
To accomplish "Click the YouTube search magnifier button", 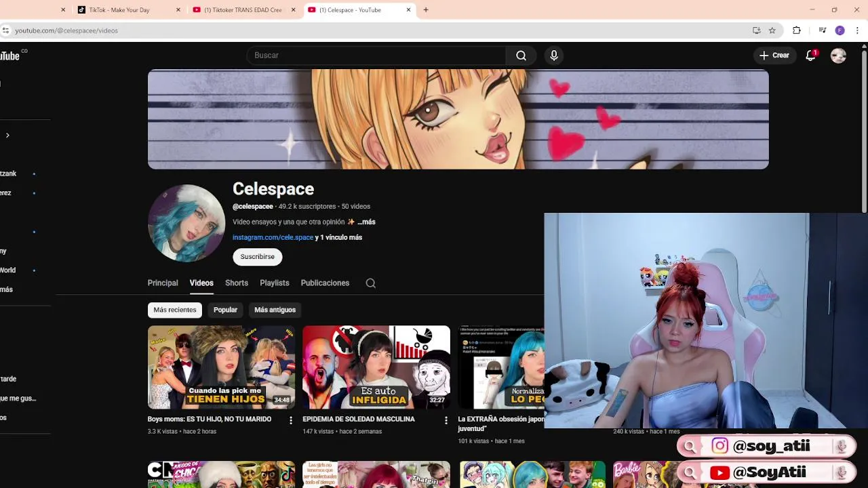I will coord(521,56).
